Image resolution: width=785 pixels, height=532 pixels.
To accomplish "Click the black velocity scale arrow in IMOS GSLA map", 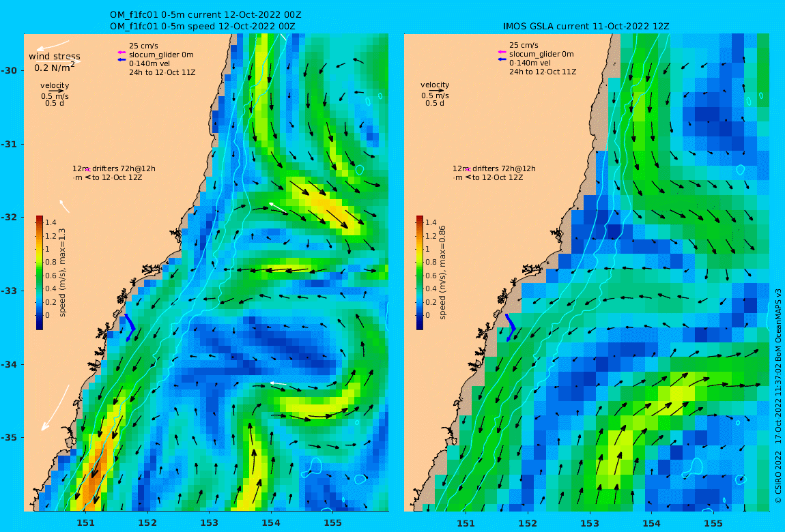I will click(x=436, y=91).
